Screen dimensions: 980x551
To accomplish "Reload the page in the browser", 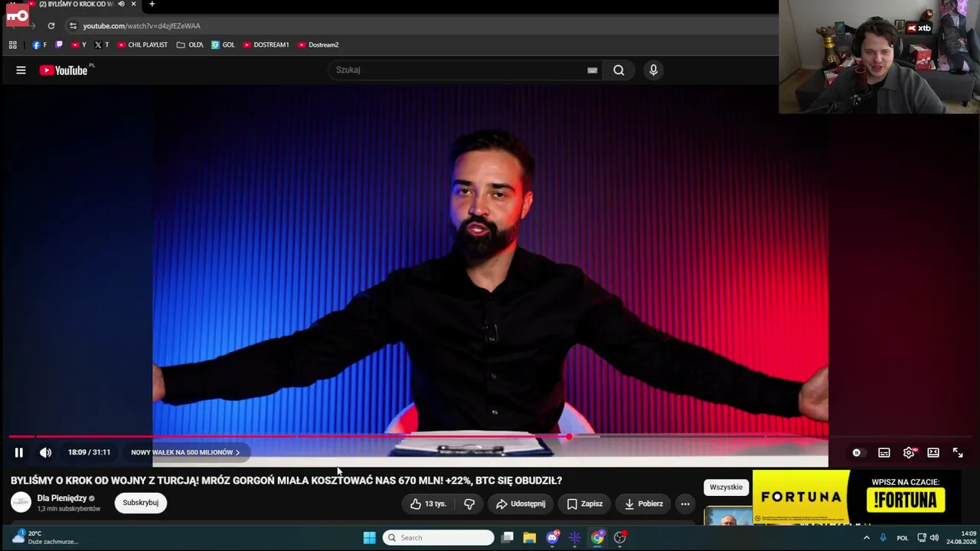I will [x=51, y=25].
